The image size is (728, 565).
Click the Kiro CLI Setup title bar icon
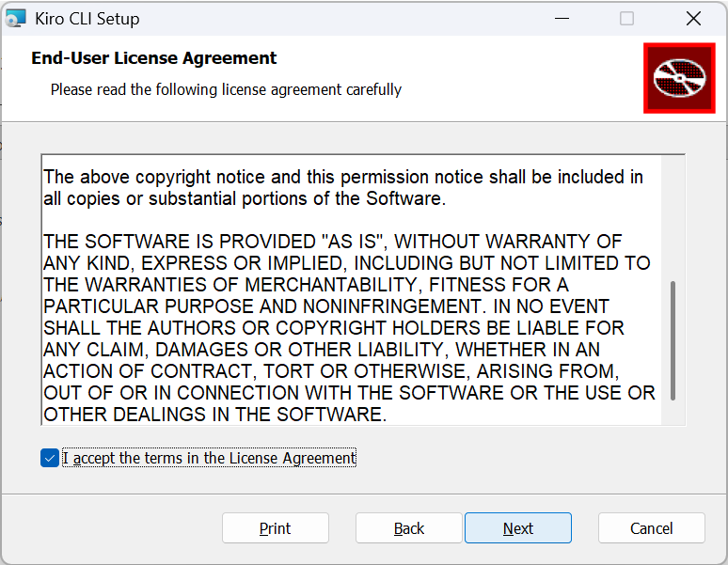click(x=15, y=19)
